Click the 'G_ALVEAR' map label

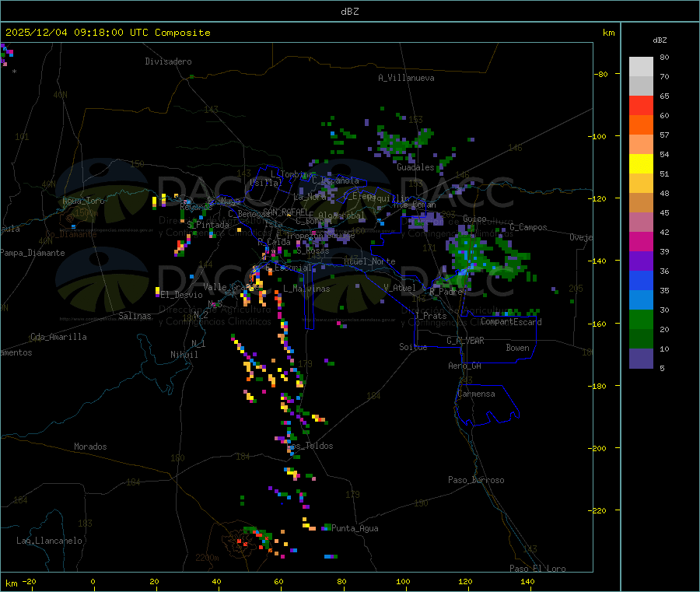pos(465,341)
